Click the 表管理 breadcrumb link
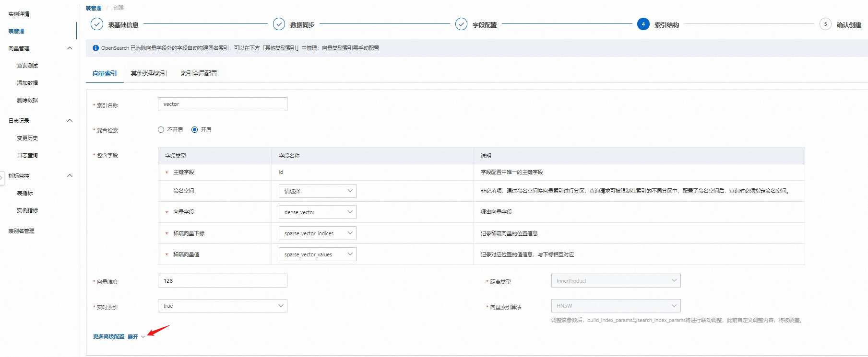 click(94, 8)
